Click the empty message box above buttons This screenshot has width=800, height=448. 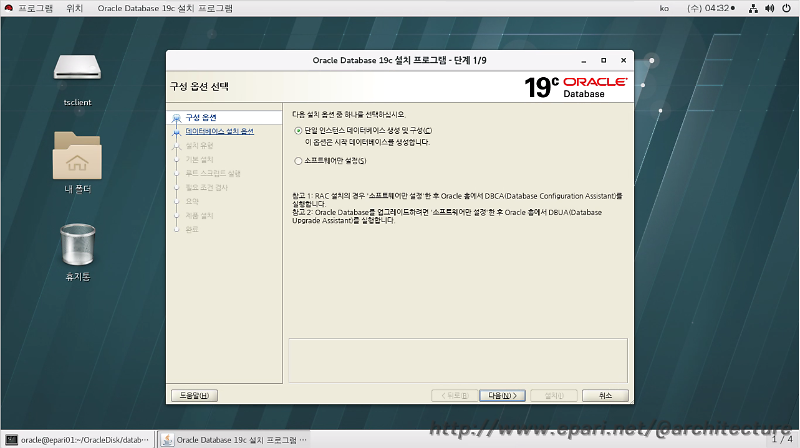point(458,360)
